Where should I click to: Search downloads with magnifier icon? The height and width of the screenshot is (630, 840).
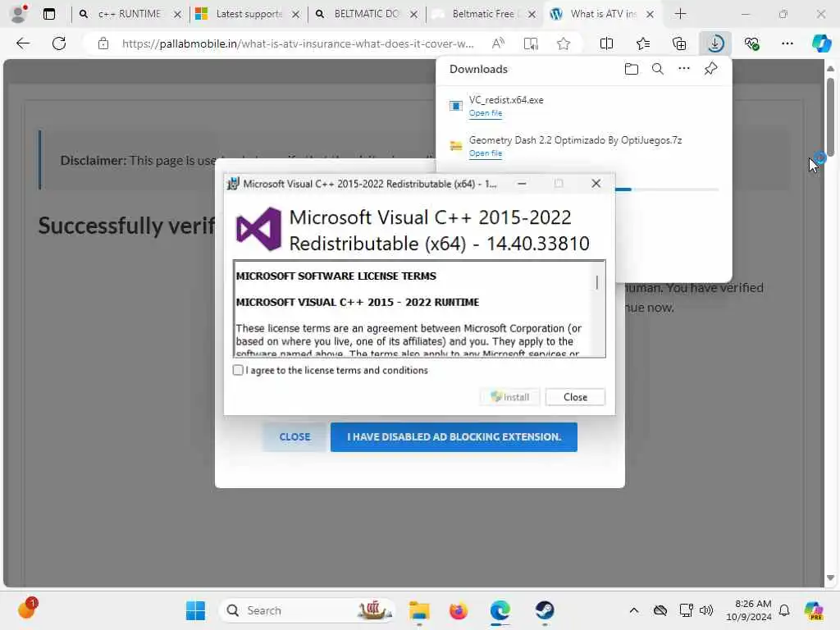click(657, 69)
